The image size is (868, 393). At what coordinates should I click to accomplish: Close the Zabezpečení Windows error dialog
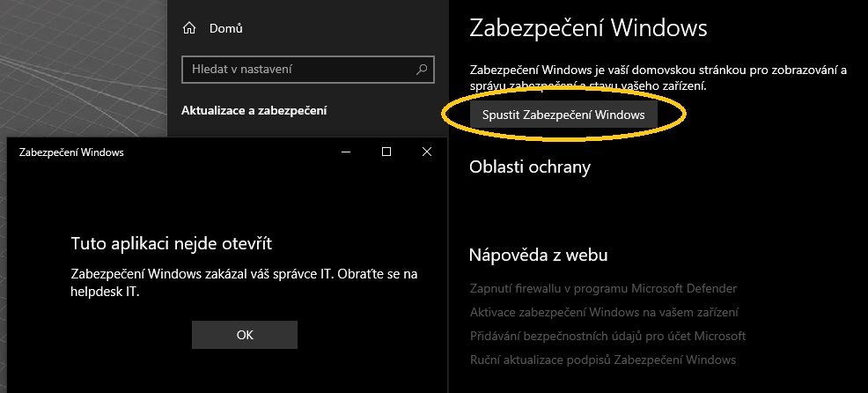click(427, 152)
